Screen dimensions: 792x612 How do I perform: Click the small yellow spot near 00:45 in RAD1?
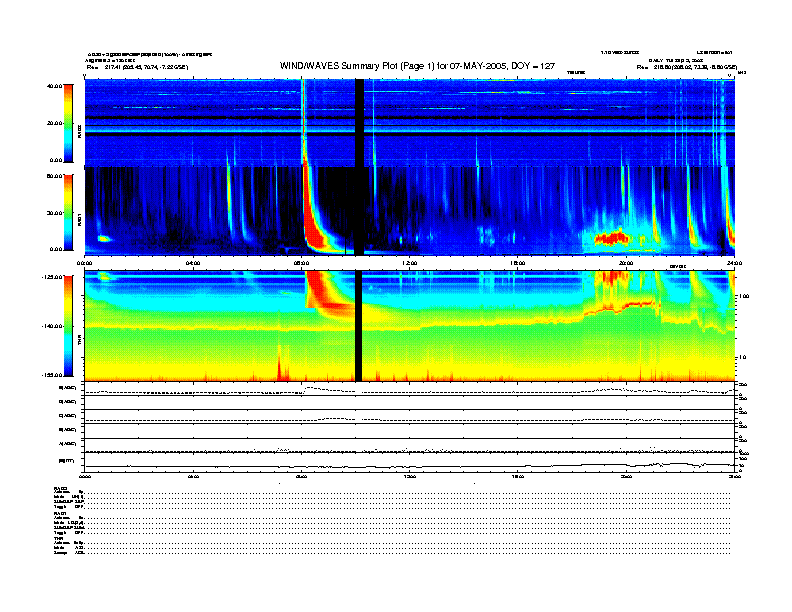104,238
